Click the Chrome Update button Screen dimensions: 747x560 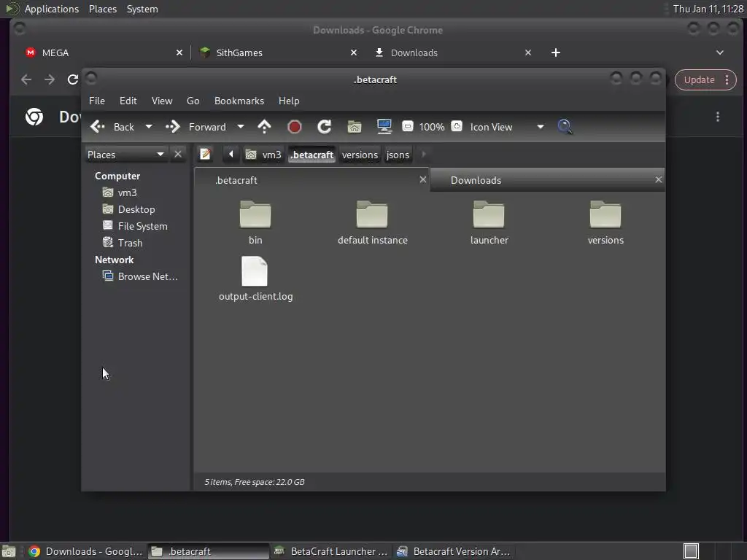coord(705,79)
